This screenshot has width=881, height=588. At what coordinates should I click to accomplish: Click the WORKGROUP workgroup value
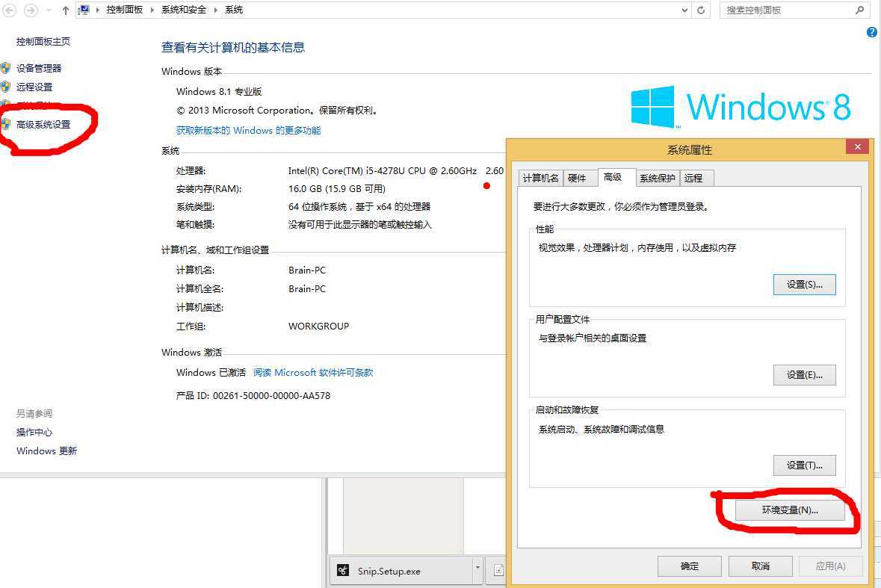pyautogui.click(x=318, y=327)
